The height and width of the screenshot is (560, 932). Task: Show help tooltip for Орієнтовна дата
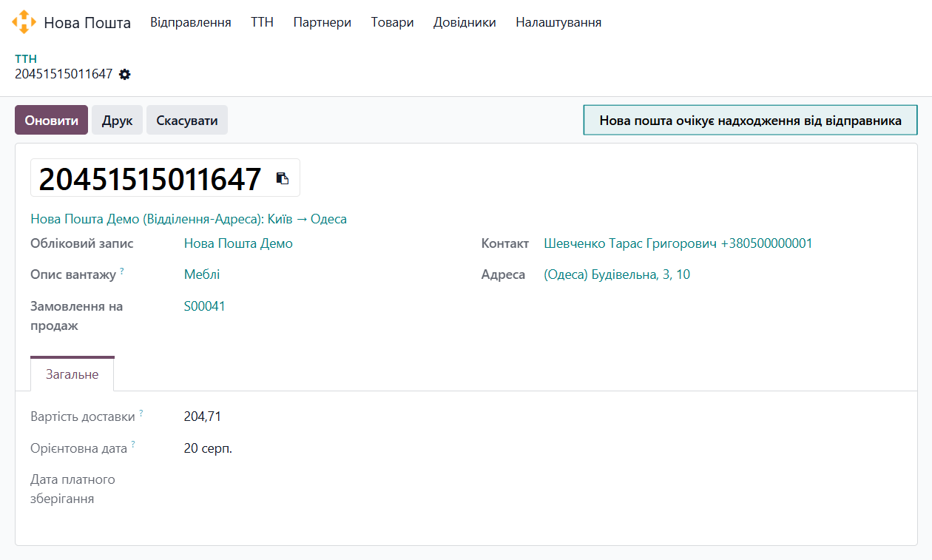(133, 445)
